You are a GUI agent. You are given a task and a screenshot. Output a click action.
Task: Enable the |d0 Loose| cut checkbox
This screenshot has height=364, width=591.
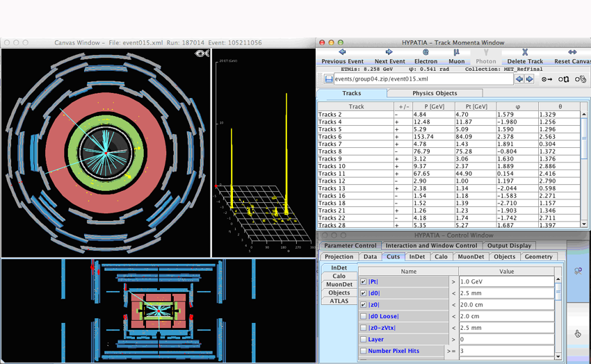tap(364, 316)
